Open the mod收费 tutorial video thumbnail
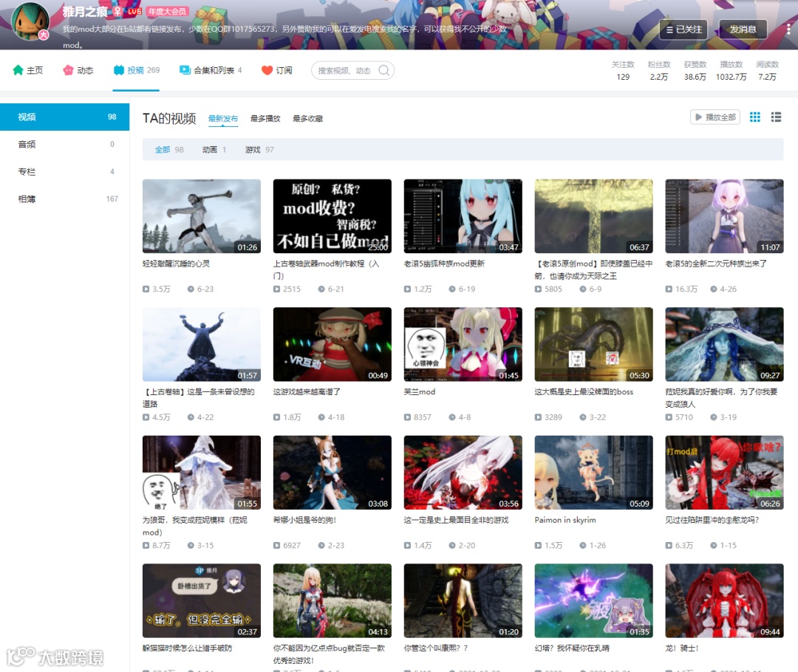Viewport: 798px width, 672px height. pos(332,216)
